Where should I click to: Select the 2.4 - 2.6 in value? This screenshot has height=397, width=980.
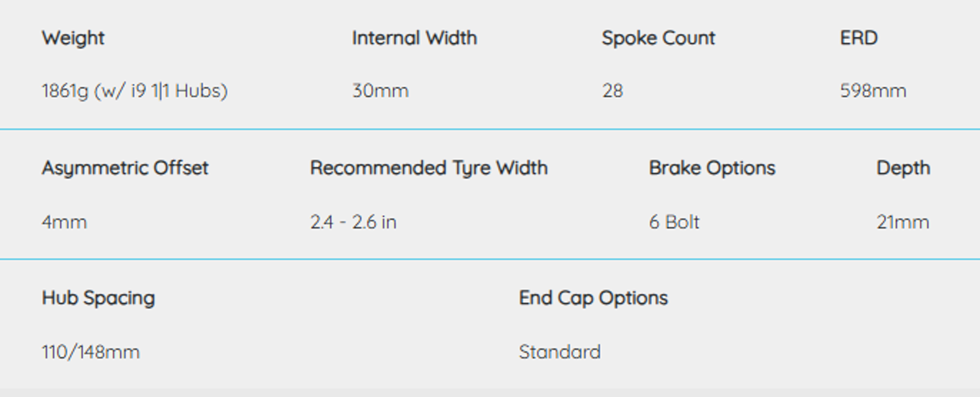click(x=353, y=222)
